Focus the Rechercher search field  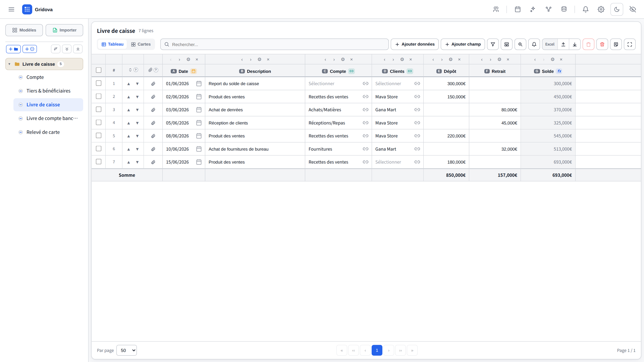point(274,44)
